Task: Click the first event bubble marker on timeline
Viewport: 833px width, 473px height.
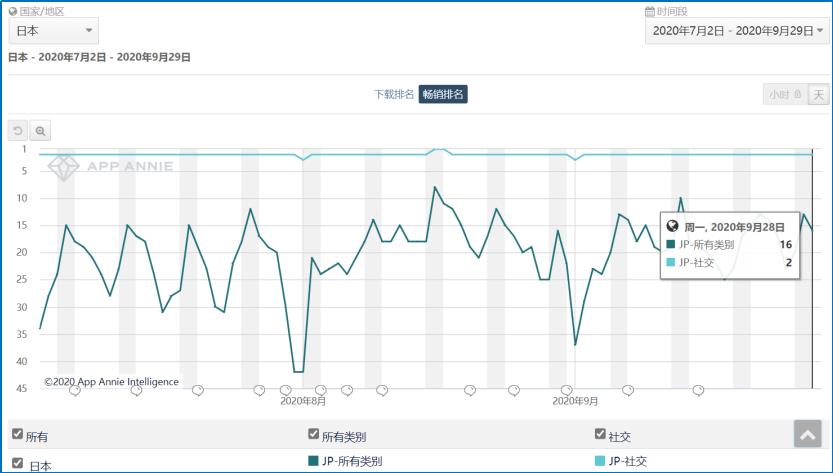Action: pyautogui.click(x=75, y=391)
